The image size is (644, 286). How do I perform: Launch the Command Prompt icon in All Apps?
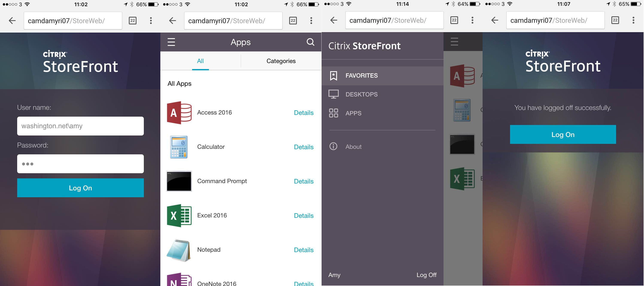179,181
